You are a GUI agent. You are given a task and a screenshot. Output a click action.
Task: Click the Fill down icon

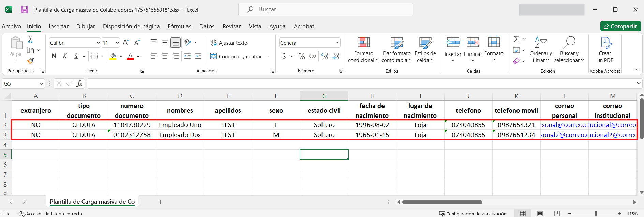516,50
